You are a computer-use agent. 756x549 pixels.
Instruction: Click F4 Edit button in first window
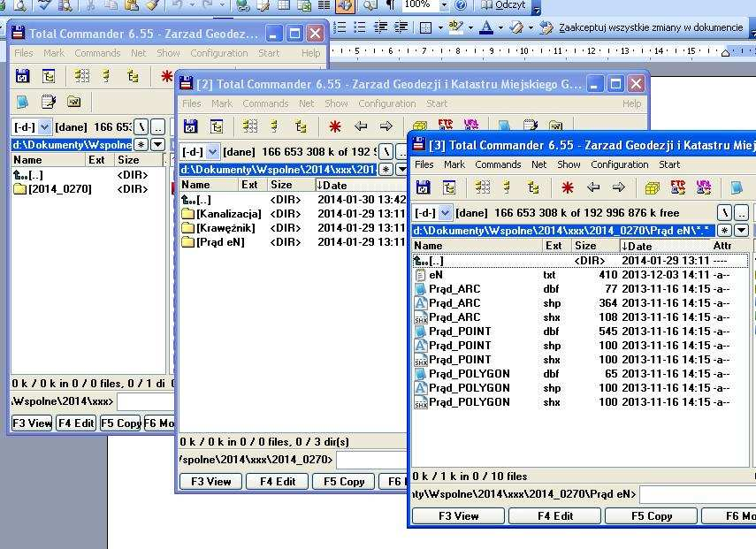click(76, 423)
